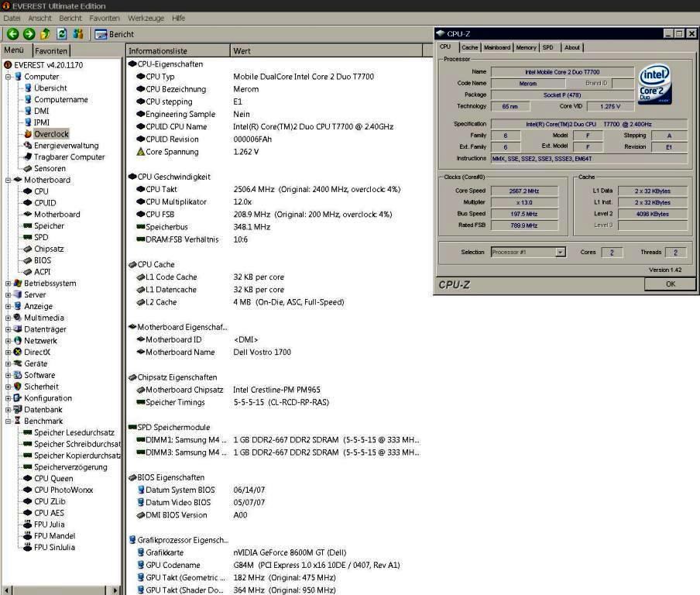Collapse the Computer tree node

[x=8, y=77]
